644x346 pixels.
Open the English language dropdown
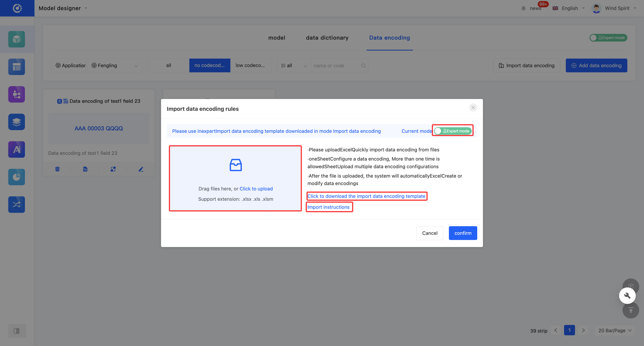(x=569, y=8)
